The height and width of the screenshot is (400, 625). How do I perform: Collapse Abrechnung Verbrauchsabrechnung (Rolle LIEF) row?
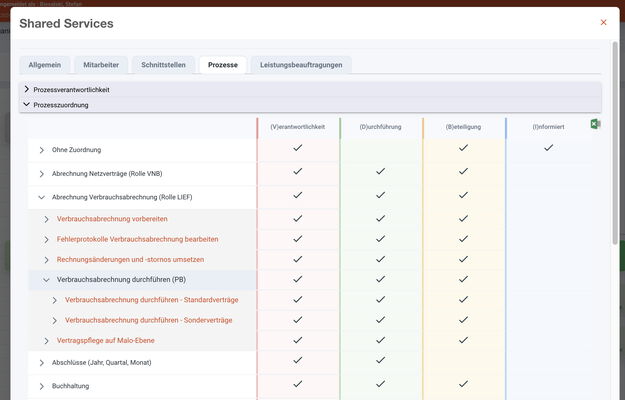click(x=41, y=197)
